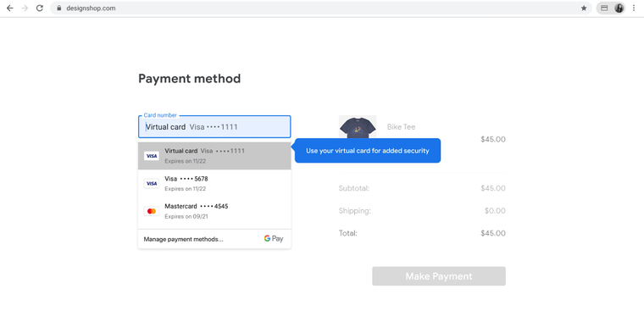Open the payment card icon in toolbar
This screenshot has width=644, height=322.
coord(604,8)
